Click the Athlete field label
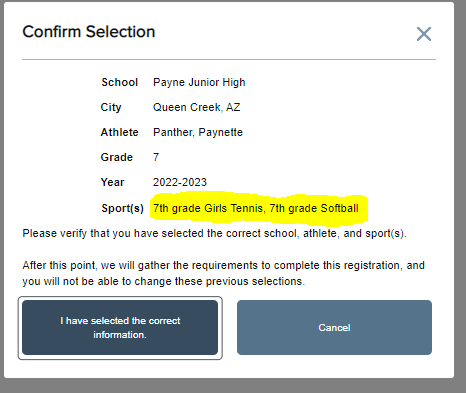Image resolution: width=466 pixels, height=393 pixels. 119,132
